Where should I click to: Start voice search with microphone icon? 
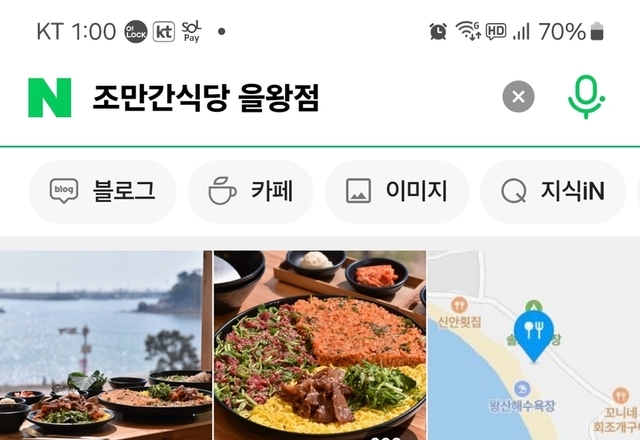586,97
